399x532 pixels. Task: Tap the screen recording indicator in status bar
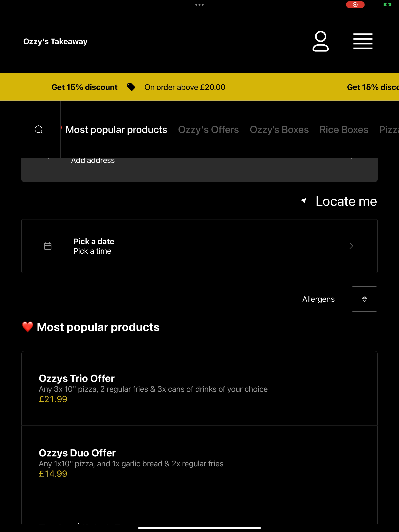point(355,4)
